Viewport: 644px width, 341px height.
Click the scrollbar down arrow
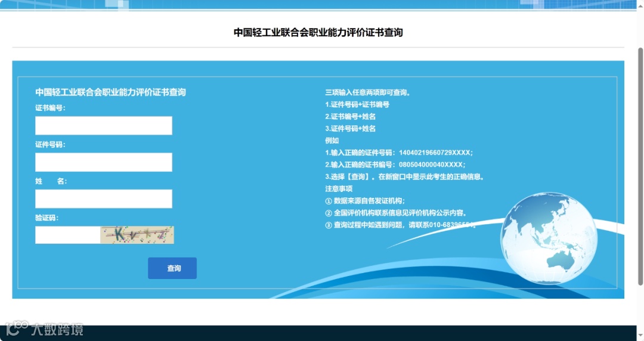(640, 336)
